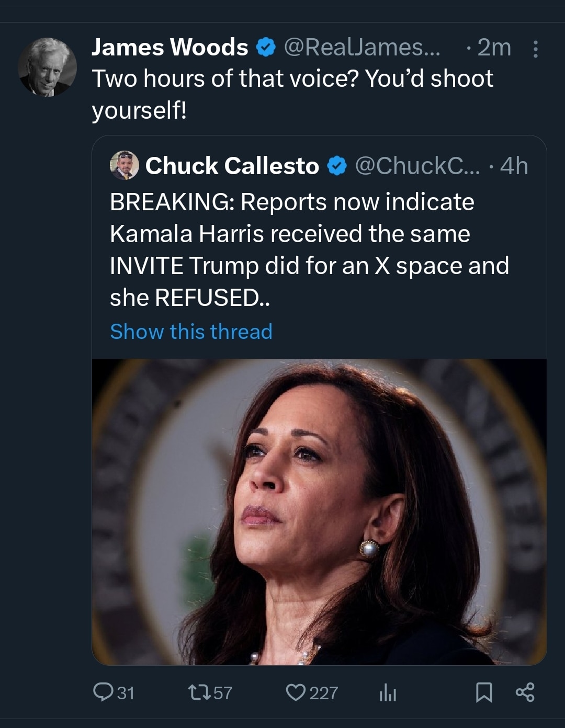Share the post via the share icon
The width and height of the screenshot is (565, 728).
(x=525, y=692)
